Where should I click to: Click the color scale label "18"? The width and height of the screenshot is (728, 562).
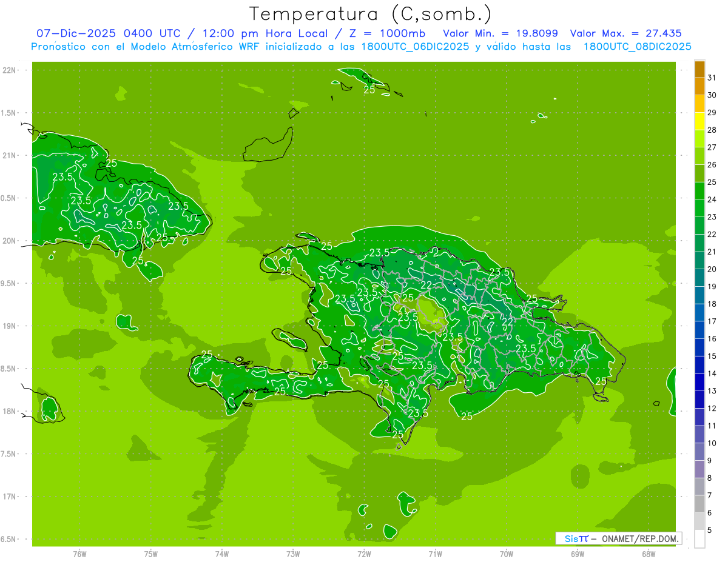click(x=712, y=304)
